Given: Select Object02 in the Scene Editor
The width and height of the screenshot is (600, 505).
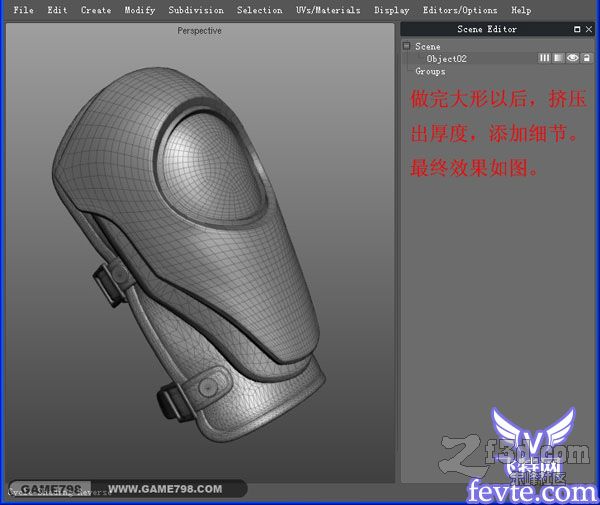Looking at the screenshot, I should tap(446, 59).
